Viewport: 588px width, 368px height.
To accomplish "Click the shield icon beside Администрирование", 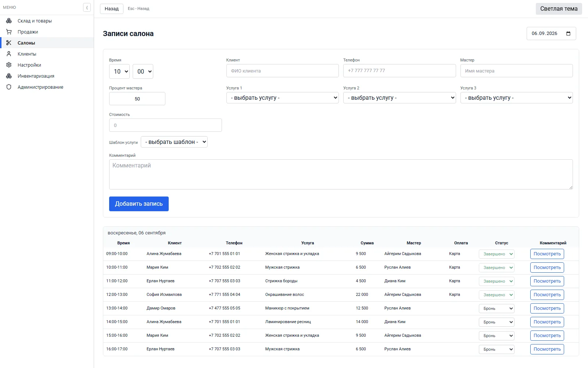I will [x=9, y=87].
